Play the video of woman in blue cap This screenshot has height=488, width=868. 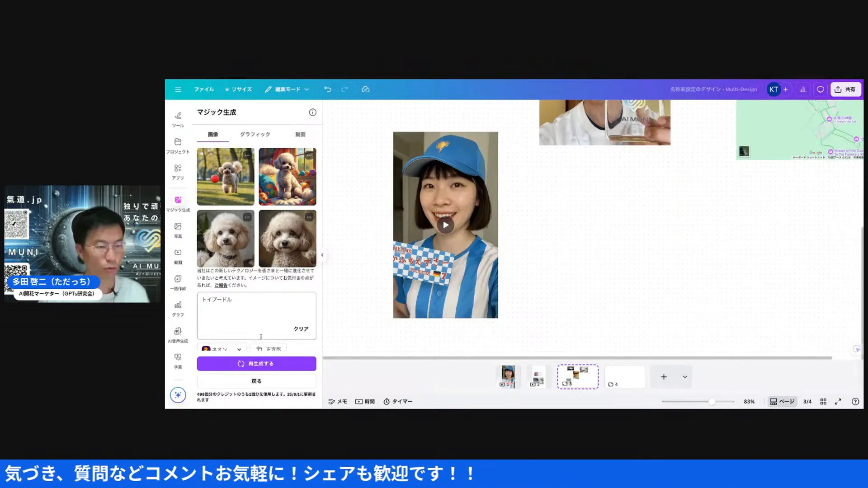click(446, 225)
